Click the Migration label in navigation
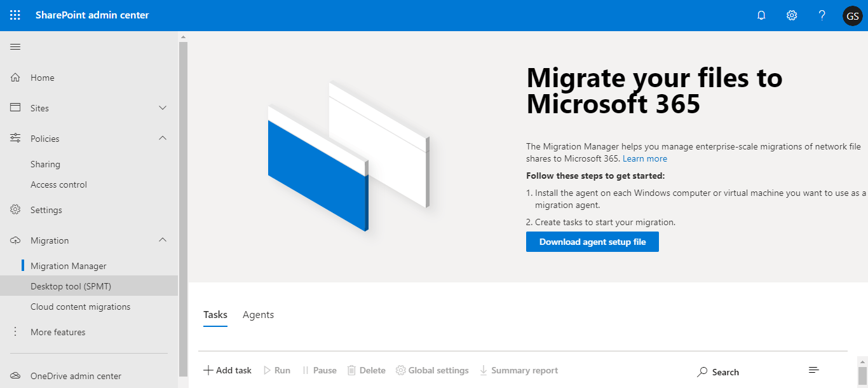The height and width of the screenshot is (388, 868). click(x=50, y=240)
